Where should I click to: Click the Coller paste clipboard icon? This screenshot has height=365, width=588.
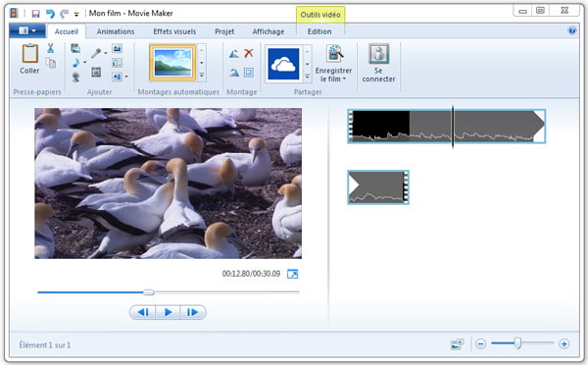click(x=29, y=53)
